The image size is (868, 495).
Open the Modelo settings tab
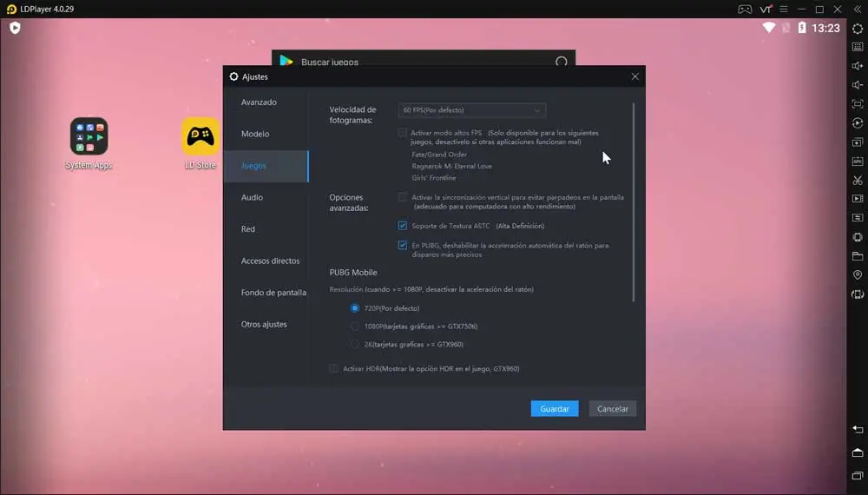(266, 134)
